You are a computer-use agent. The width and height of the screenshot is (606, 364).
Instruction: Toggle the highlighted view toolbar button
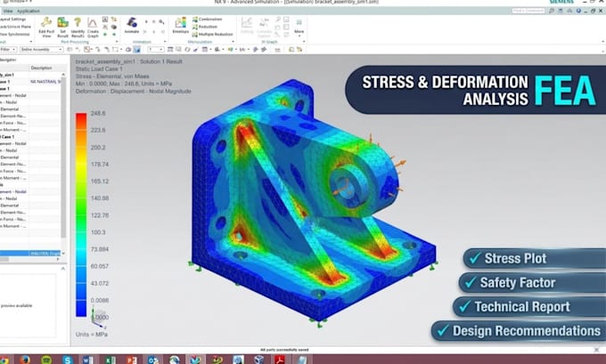pos(137,50)
